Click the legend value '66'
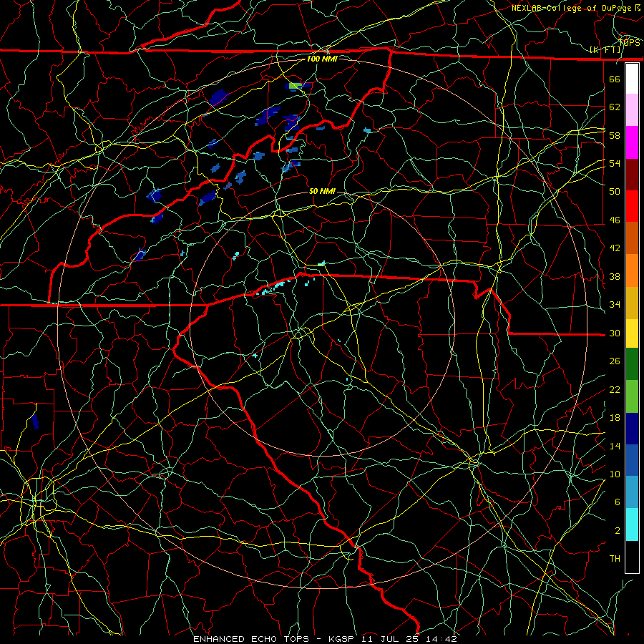This screenshot has width=644, height=644. coord(615,79)
